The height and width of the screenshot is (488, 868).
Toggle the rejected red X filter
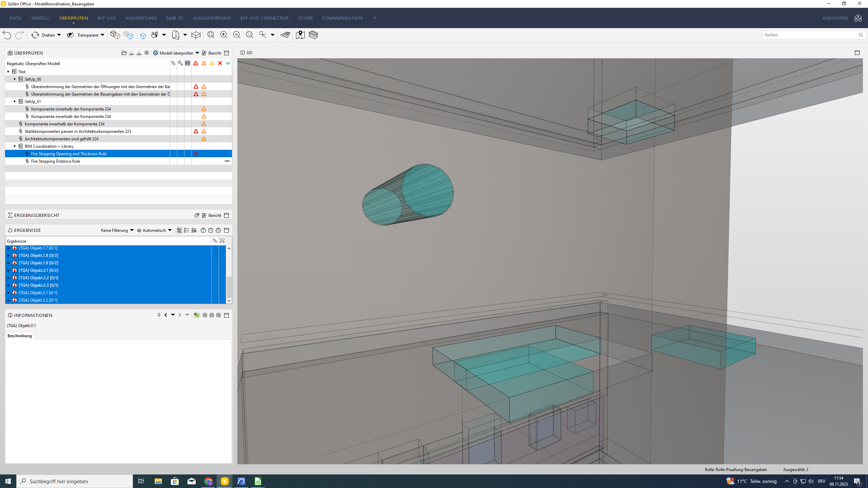[x=220, y=63]
